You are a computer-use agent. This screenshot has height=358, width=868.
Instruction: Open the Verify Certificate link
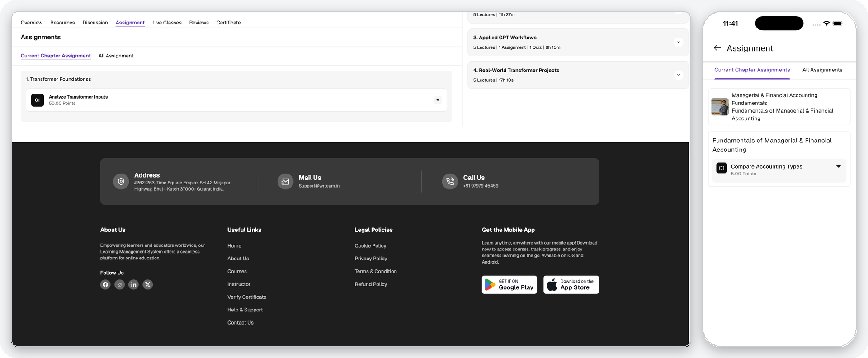pos(247,297)
